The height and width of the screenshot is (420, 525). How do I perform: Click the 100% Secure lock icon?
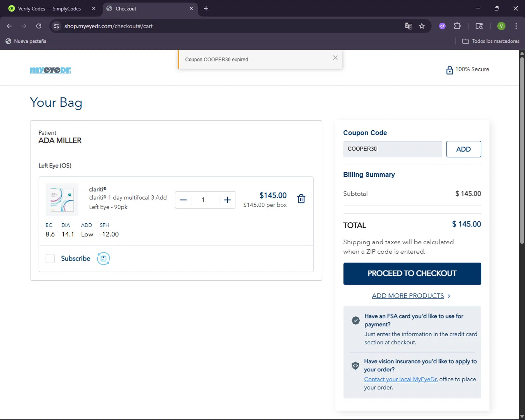(449, 70)
